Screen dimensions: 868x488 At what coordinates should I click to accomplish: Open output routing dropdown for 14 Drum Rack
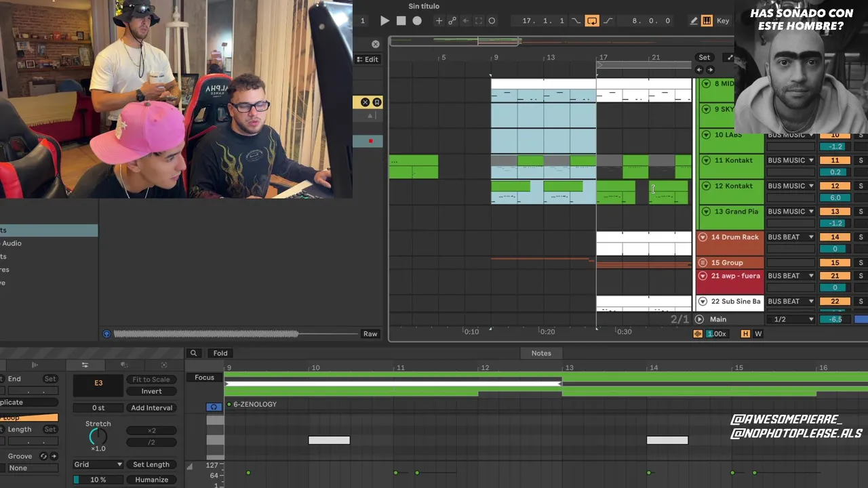(791, 237)
